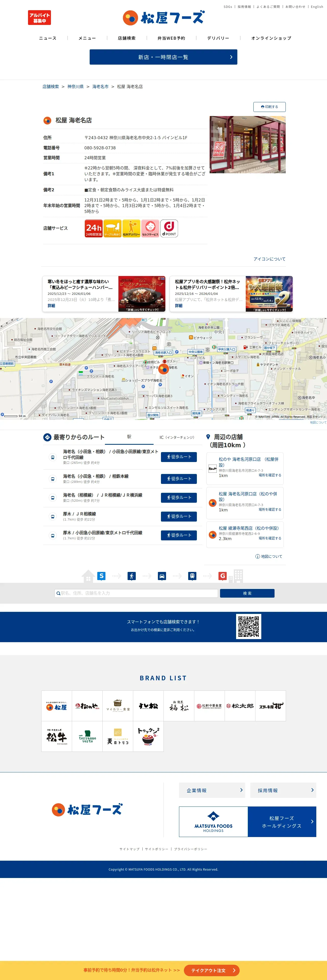The image size is (327, 980).
Task: Click 海老名市 in the breadcrumb
Action: point(101,87)
